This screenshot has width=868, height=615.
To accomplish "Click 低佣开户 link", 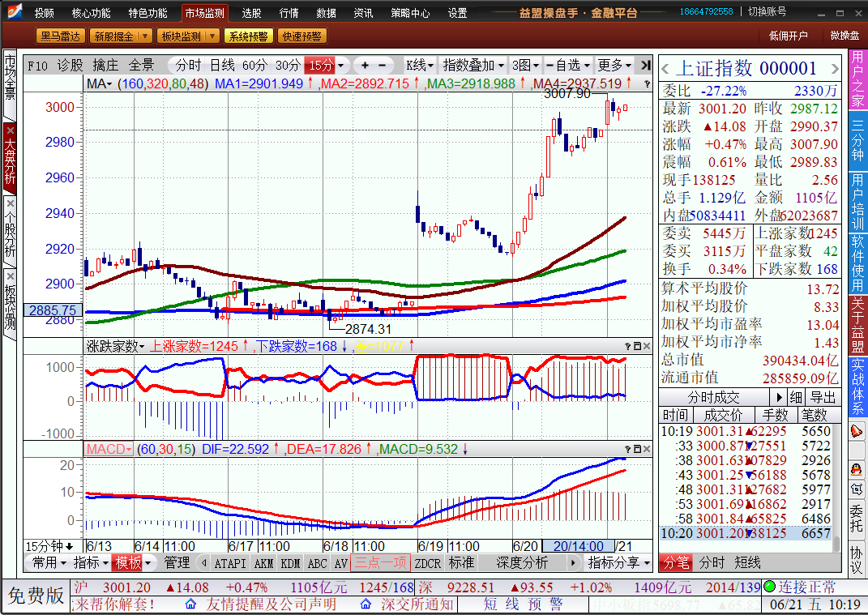I will coord(789,36).
